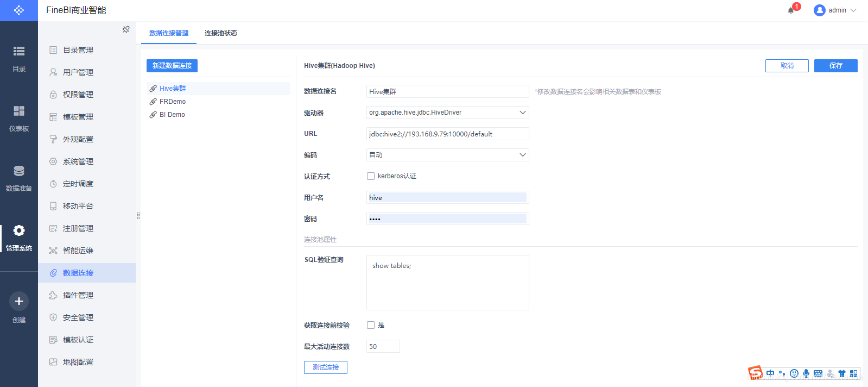Click the 最大活动连接数 input field

383,346
